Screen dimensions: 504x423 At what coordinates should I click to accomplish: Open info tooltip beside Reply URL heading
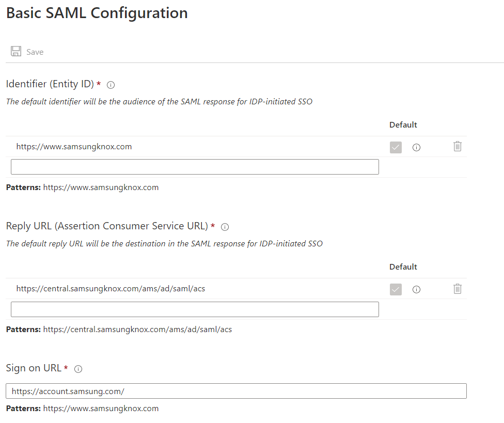pyautogui.click(x=225, y=226)
